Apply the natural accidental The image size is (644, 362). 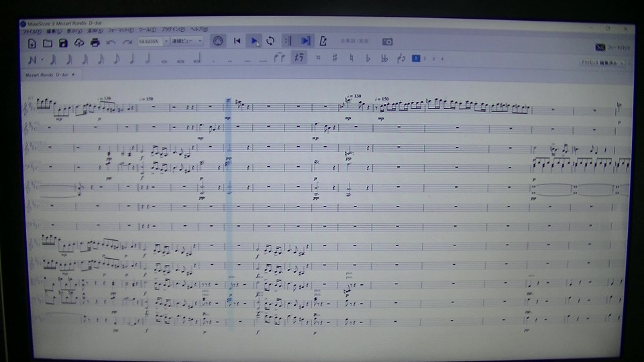coord(351,58)
